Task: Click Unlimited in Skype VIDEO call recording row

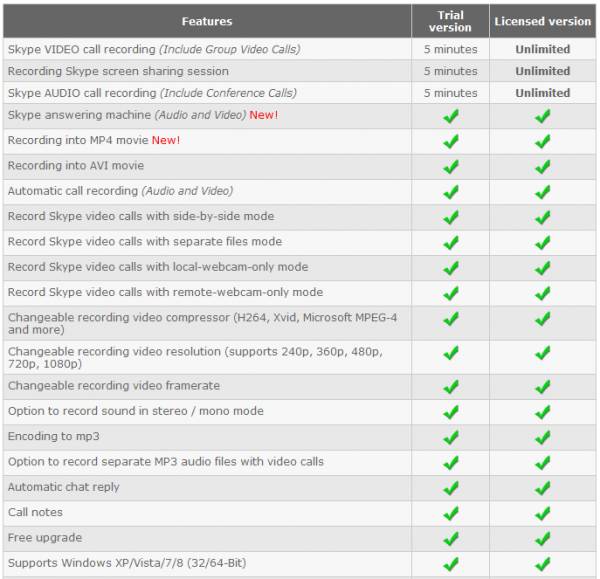Action: point(543,49)
